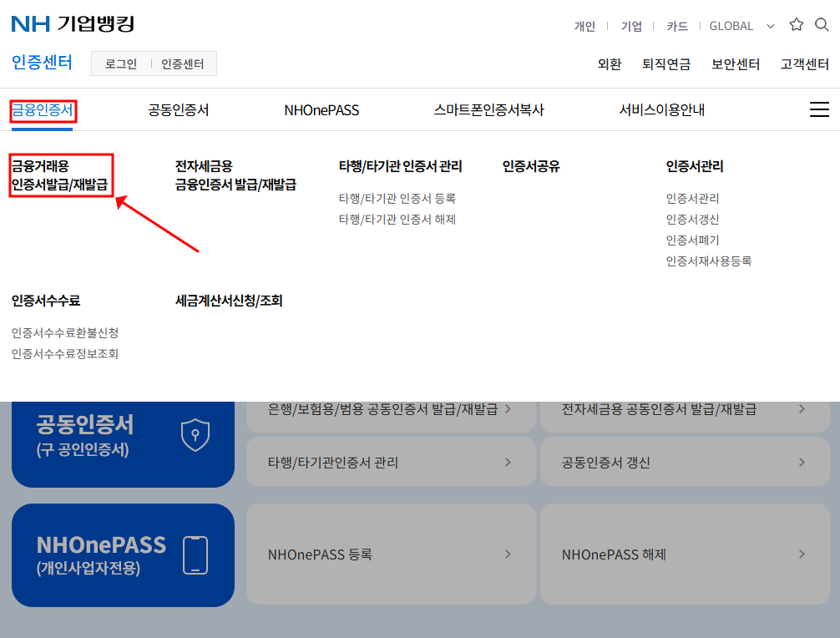840x638 pixels.
Task: Click the NHOnePASS phone icon
Action: pyautogui.click(x=195, y=555)
